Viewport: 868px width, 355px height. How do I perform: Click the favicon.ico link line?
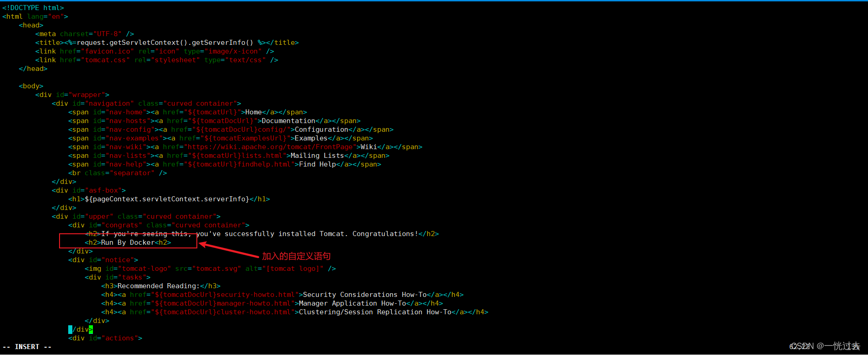click(x=155, y=51)
